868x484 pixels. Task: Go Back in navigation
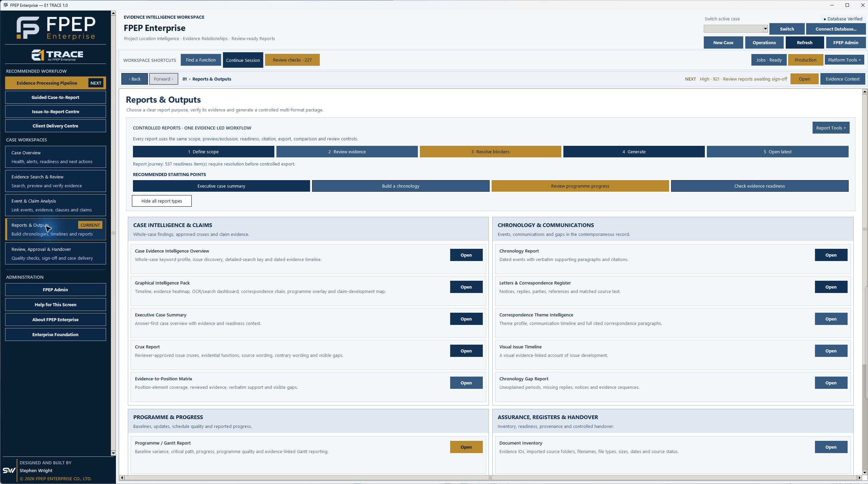tap(135, 79)
